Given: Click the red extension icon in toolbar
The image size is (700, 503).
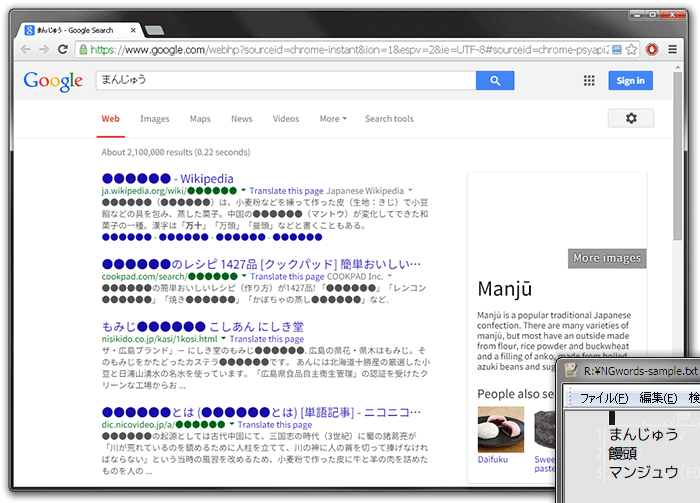Looking at the screenshot, I should [x=652, y=49].
